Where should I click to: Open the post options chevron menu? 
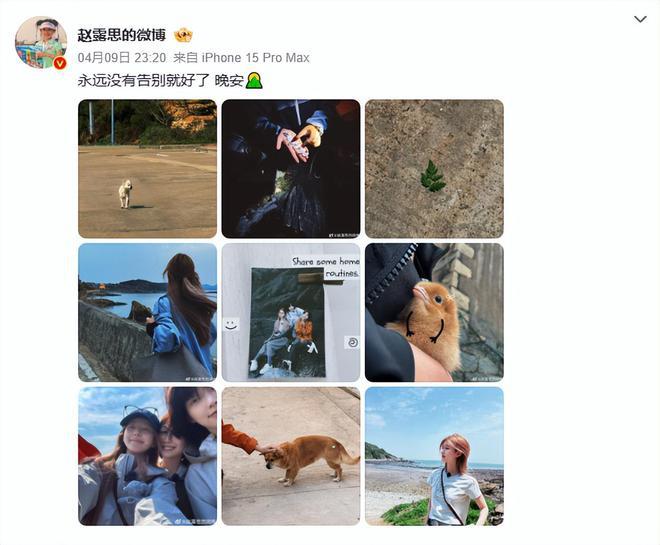point(640,19)
